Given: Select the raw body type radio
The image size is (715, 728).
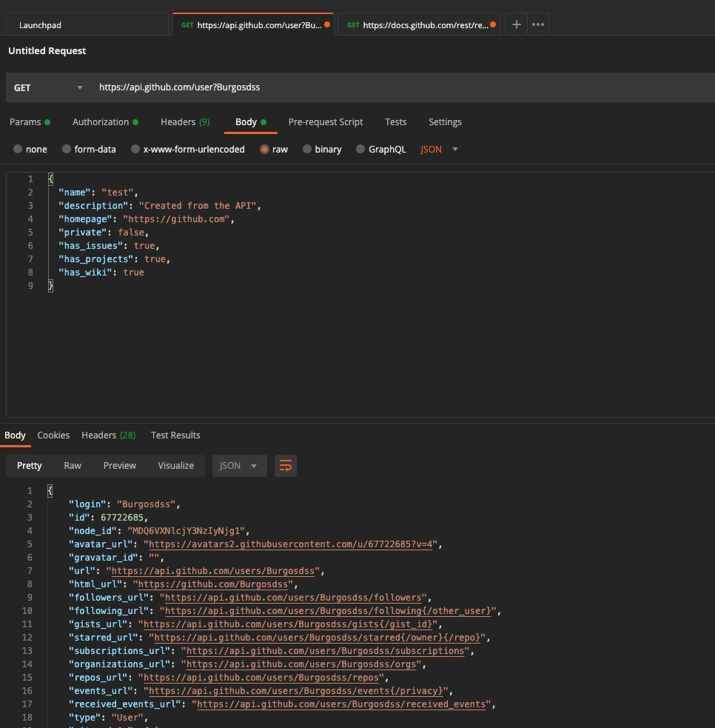Looking at the screenshot, I should click(264, 149).
